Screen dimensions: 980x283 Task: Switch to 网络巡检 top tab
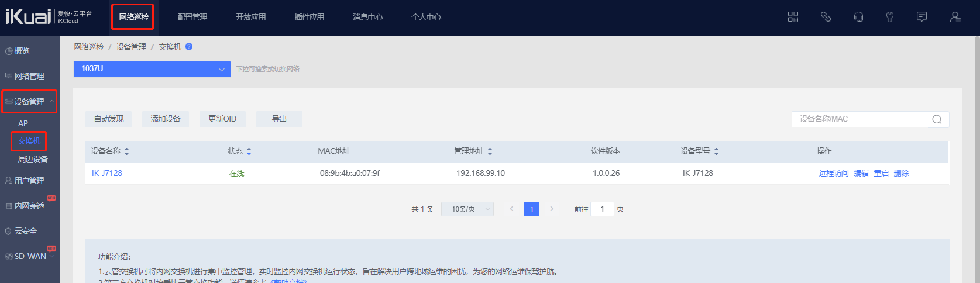tap(133, 17)
